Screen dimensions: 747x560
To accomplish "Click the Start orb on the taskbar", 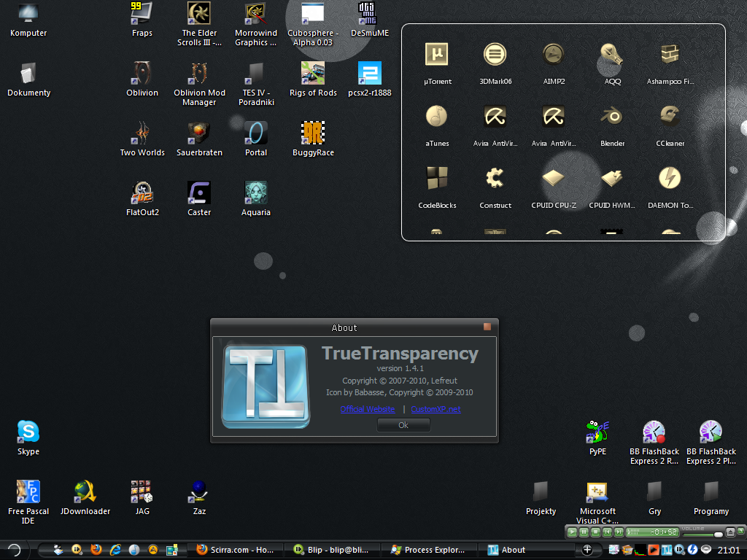I will click(x=14, y=550).
